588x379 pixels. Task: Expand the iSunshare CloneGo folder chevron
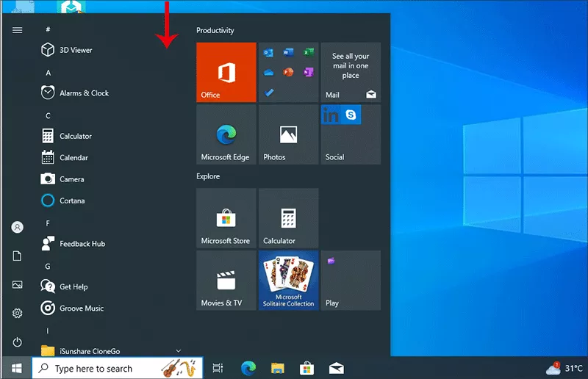click(x=179, y=351)
